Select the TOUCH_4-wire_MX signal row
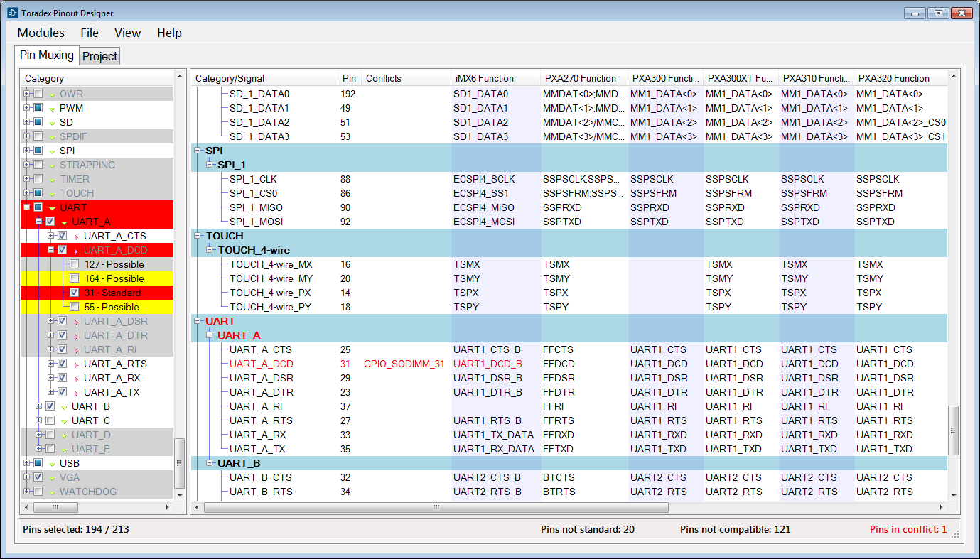Viewport: 980px width, 559px height. [570, 264]
